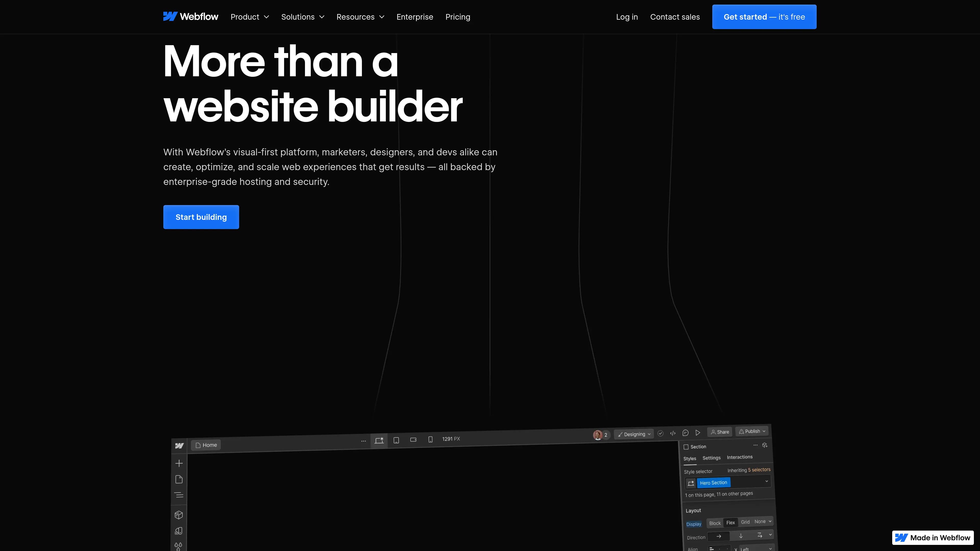Set flex direction to horizontal arrow
The width and height of the screenshot is (980, 551).
tap(719, 536)
